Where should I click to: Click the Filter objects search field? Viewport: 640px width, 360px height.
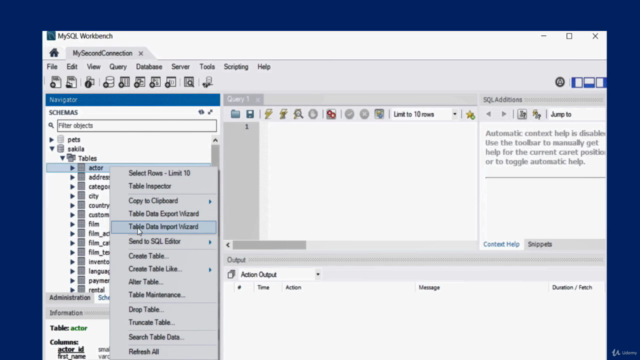137,126
